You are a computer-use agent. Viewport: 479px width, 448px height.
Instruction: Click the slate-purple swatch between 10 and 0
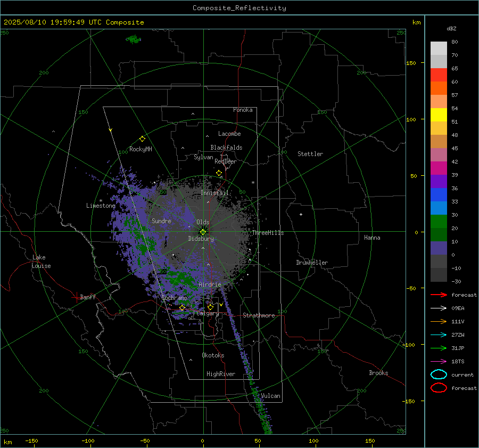click(439, 248)
